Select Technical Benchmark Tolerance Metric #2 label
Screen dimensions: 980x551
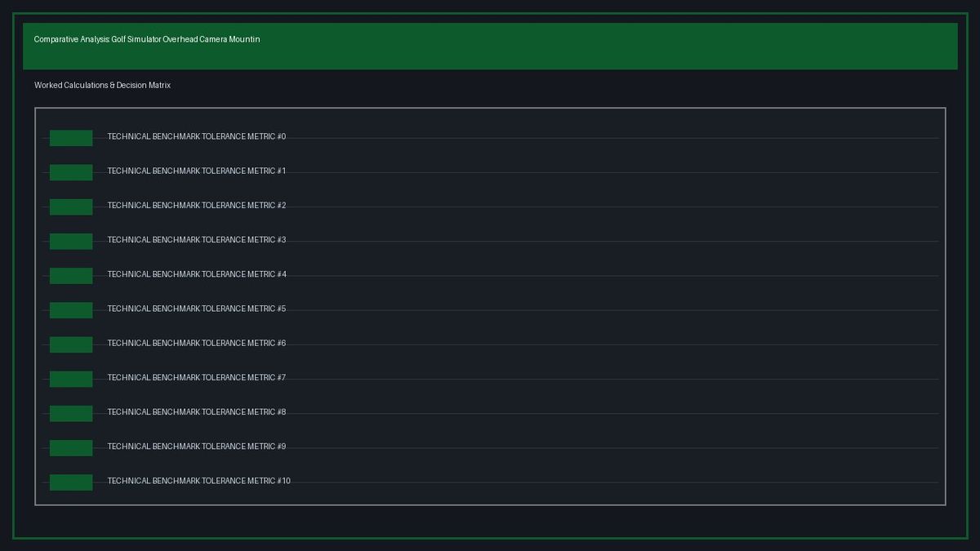[x=197, y=206]
